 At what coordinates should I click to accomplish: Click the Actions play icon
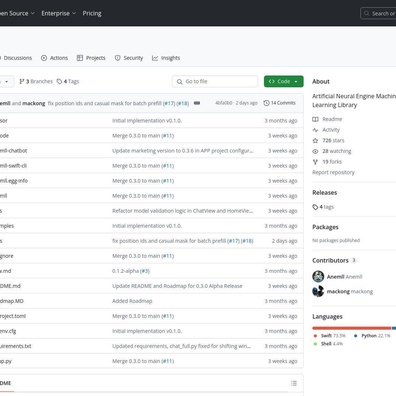click(44, 58)
